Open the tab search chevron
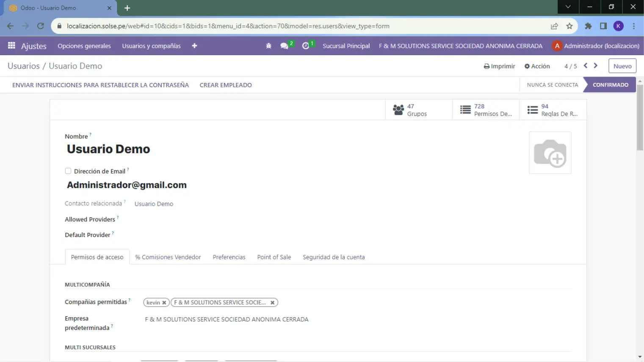 point(568,6)
